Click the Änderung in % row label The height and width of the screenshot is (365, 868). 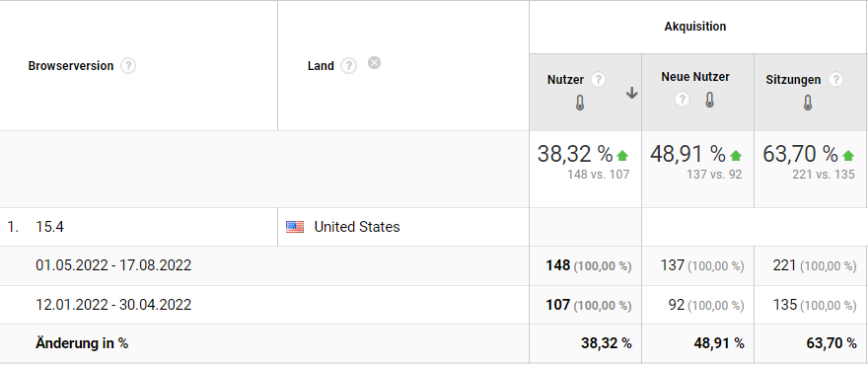pyautogui.click(x=82, y=343)
